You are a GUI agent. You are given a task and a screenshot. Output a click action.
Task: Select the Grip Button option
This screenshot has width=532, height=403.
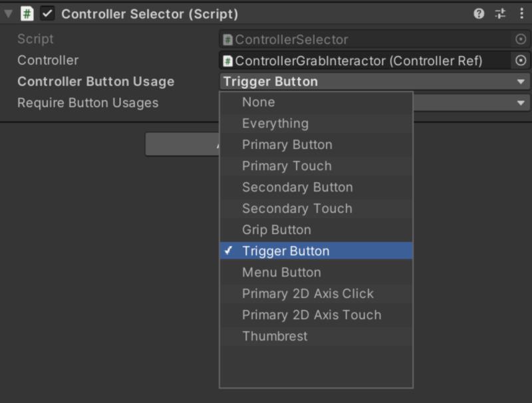click(x=277, y=230)
